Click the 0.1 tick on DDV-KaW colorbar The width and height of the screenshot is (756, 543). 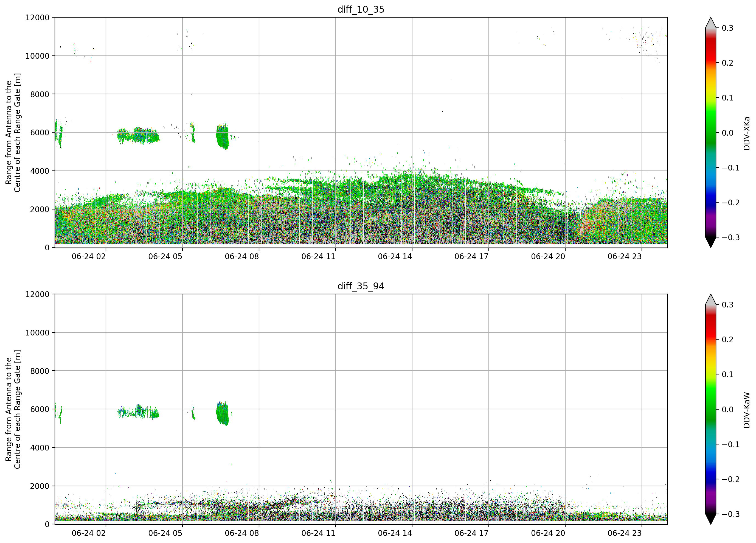[x=727, y=374]
